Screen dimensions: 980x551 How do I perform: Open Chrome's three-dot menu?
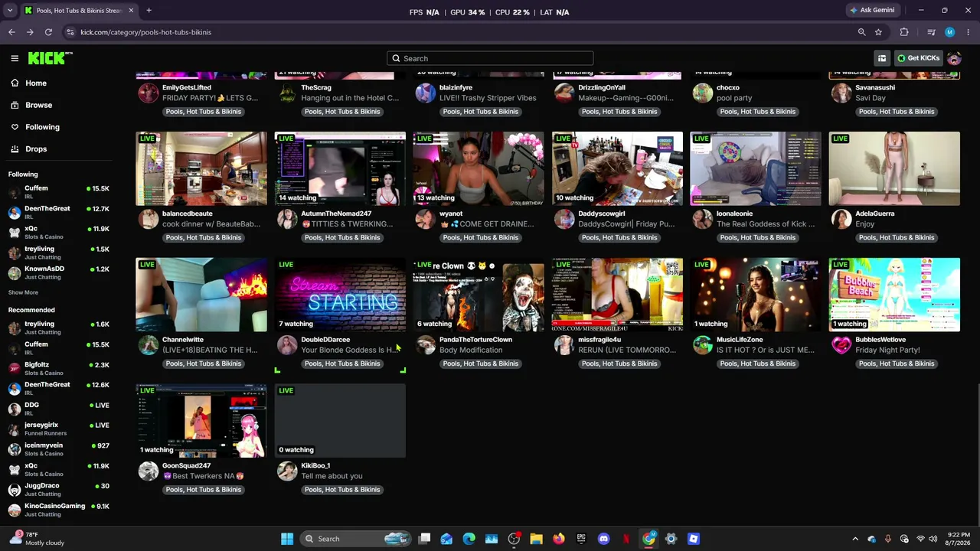tap(969, 32)
